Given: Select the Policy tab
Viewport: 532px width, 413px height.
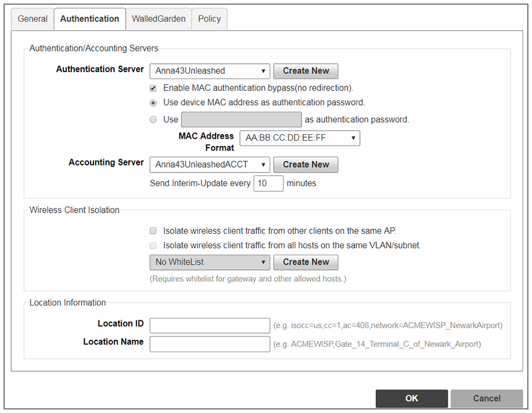Looking at the screenshot, I should 209,19.
